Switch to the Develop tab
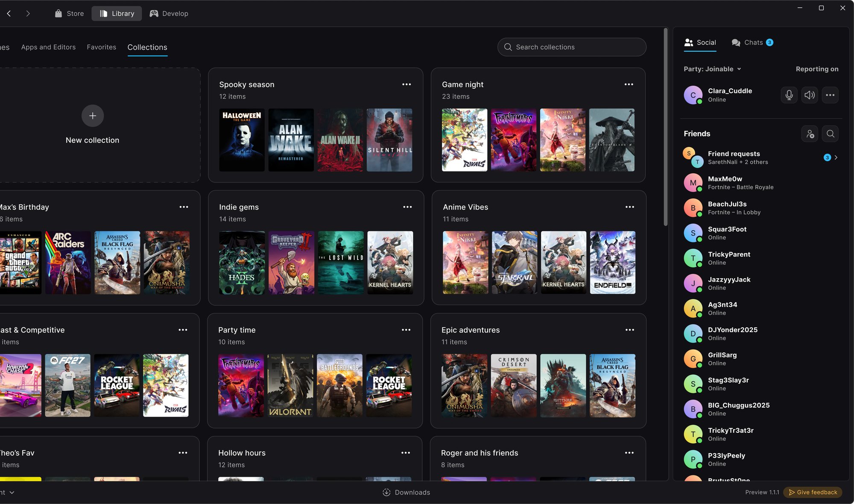 [169, 14]
